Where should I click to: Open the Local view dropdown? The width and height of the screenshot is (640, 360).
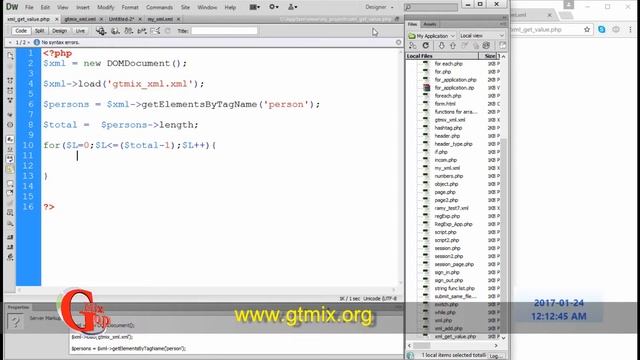482,36
